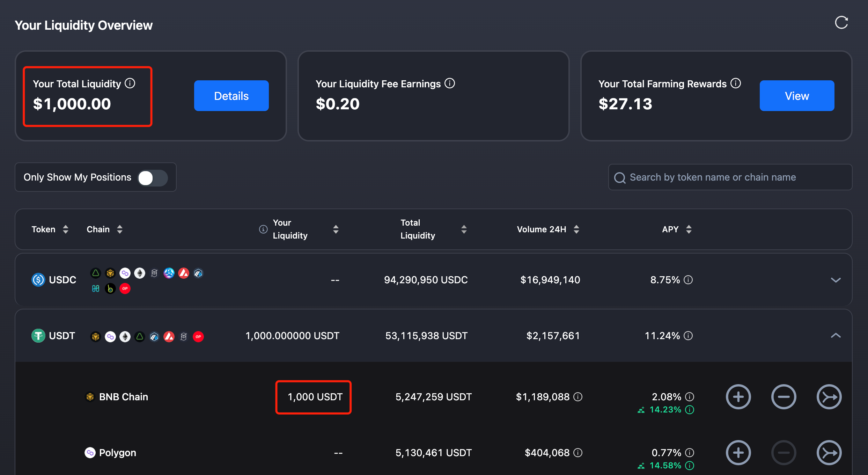Click info icon next to Liquidity Fee Earnings
The width and height of the screenshot is (868, 475).
coord(450,83)
